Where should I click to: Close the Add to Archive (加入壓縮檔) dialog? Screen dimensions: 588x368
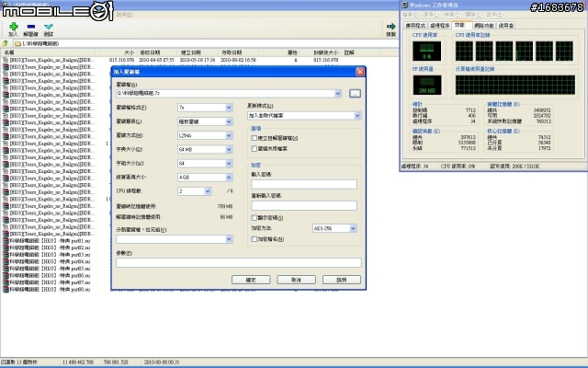click(x=360, y=72)
